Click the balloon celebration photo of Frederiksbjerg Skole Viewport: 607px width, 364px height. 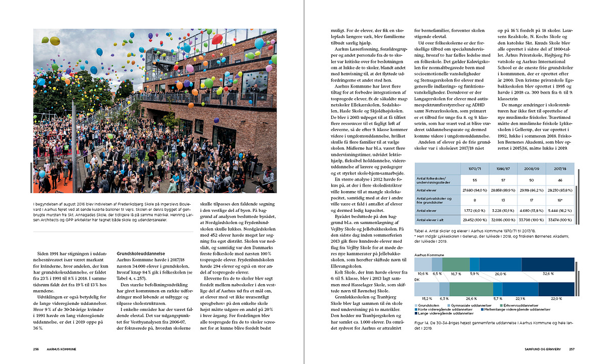point(155,111)
